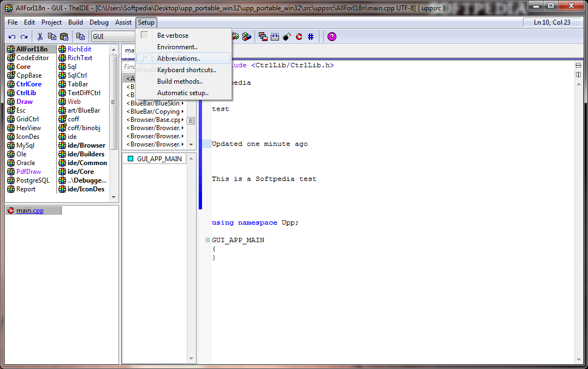Click the colored blocks build icon
588x369 pixels.
(246, 37)
